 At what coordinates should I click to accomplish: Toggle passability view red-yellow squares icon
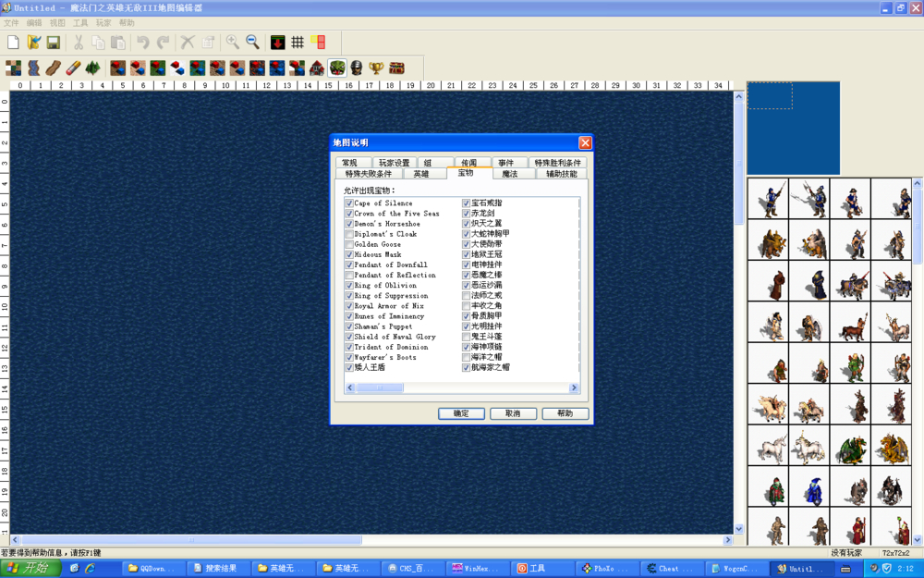318,42
